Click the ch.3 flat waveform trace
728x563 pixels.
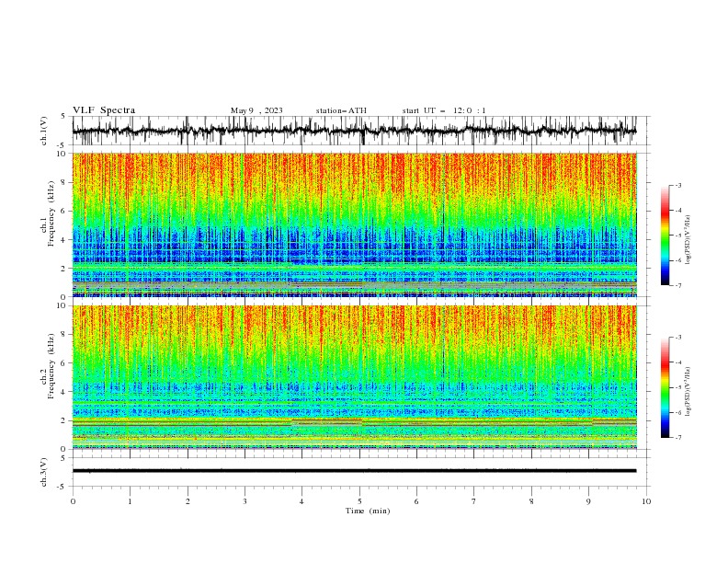[354, 471]
